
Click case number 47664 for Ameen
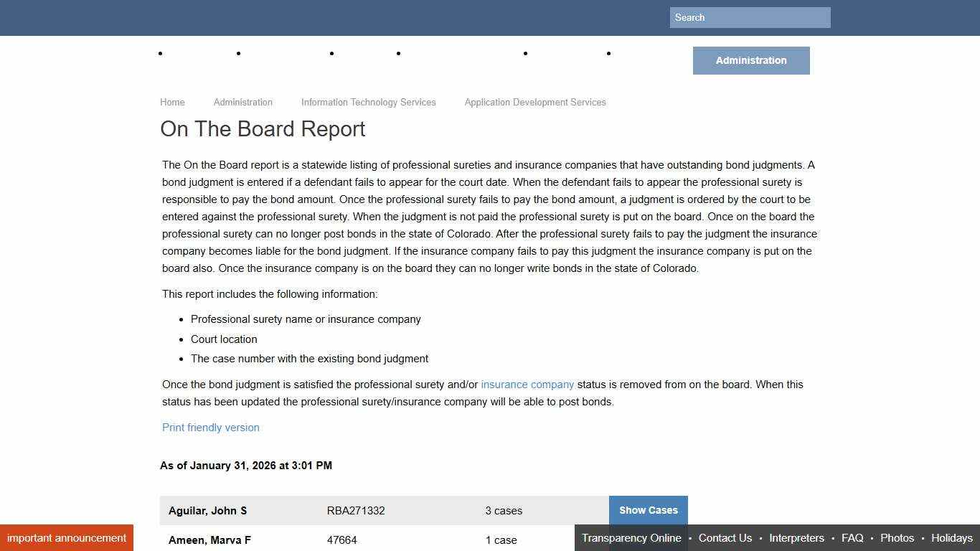[342, 540]
